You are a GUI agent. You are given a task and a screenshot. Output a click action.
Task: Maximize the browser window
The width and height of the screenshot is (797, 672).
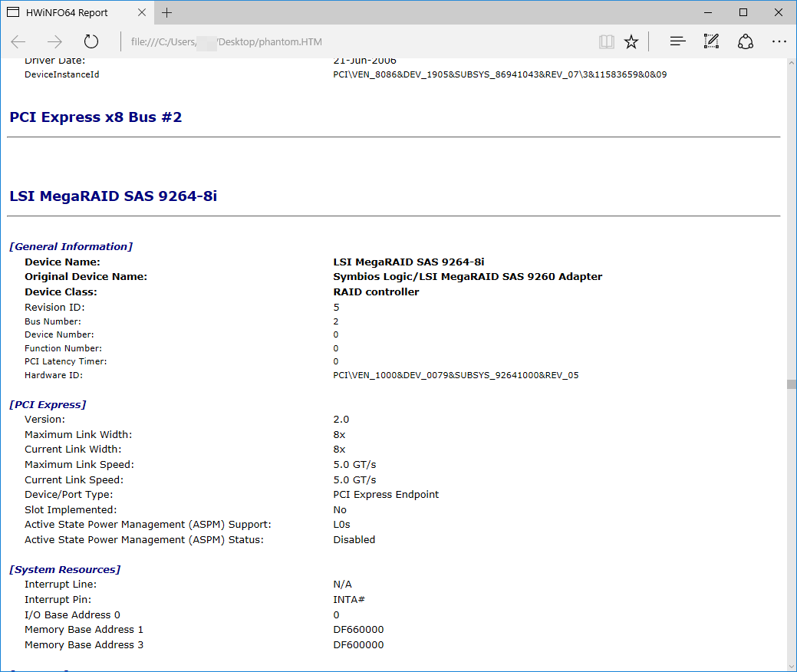(743, 13)
